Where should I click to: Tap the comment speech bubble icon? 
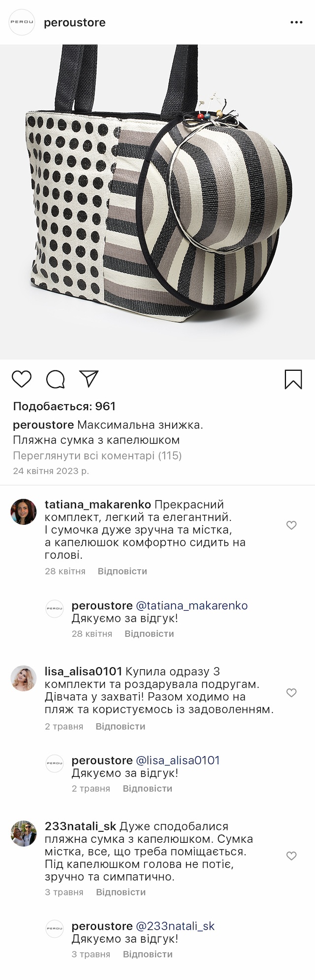pos(56,379)
